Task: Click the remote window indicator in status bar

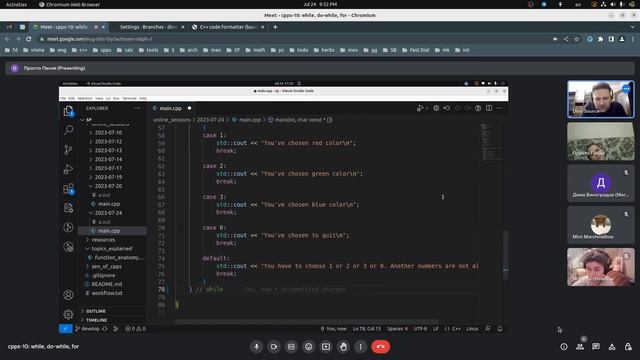Action: click(65, 329)
